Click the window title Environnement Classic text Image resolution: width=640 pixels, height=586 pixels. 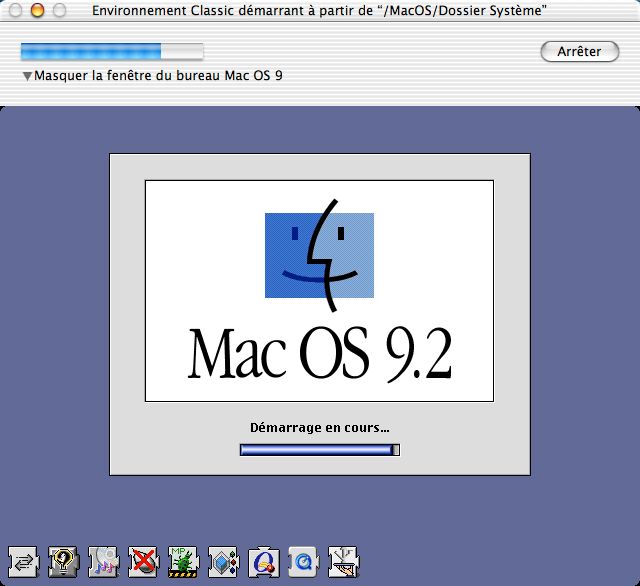pos(319,11)
